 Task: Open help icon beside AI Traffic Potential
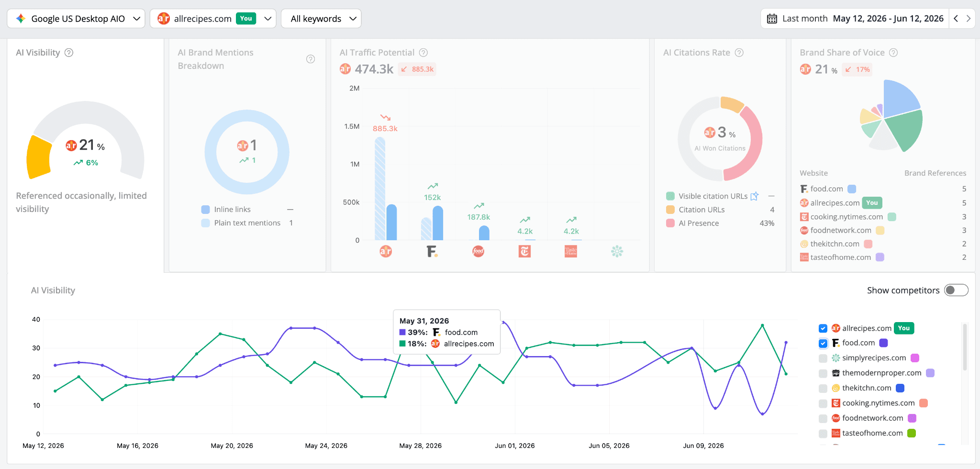[x=423, y=53]
